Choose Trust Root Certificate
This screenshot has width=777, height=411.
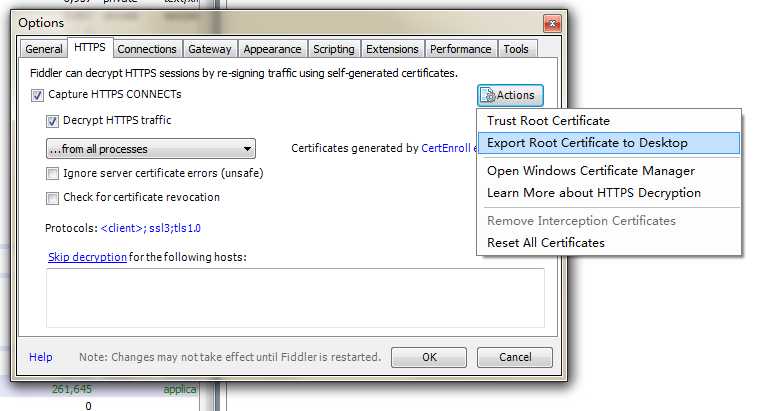point(609,121)
